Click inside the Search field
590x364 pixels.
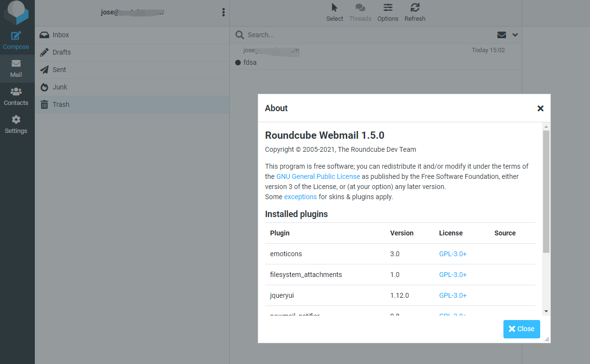(368, 35)
